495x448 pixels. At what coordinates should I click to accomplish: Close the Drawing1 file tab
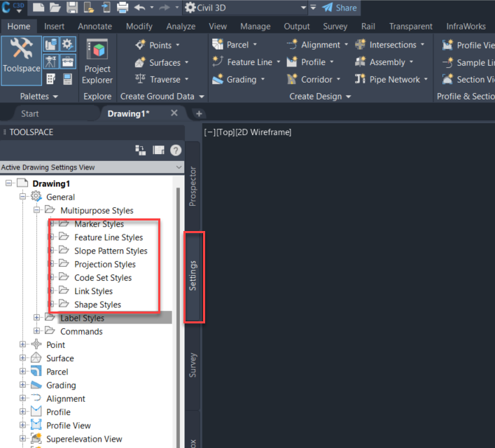(x=174, y=113)
